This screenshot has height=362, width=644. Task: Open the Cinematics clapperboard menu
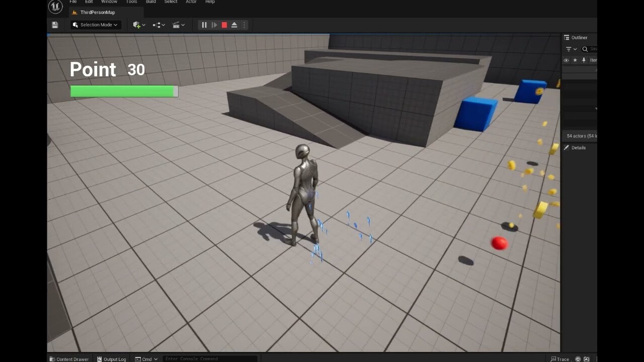(x=179, y=25)
